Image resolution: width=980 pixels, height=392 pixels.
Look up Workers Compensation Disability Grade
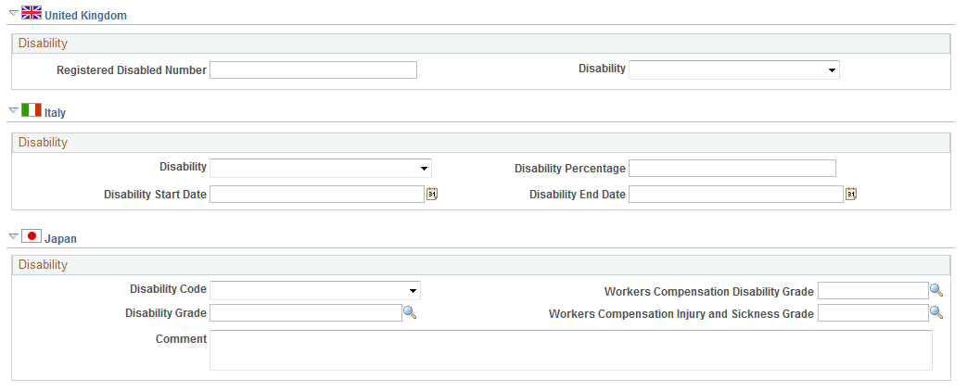[x=935, y=290]
